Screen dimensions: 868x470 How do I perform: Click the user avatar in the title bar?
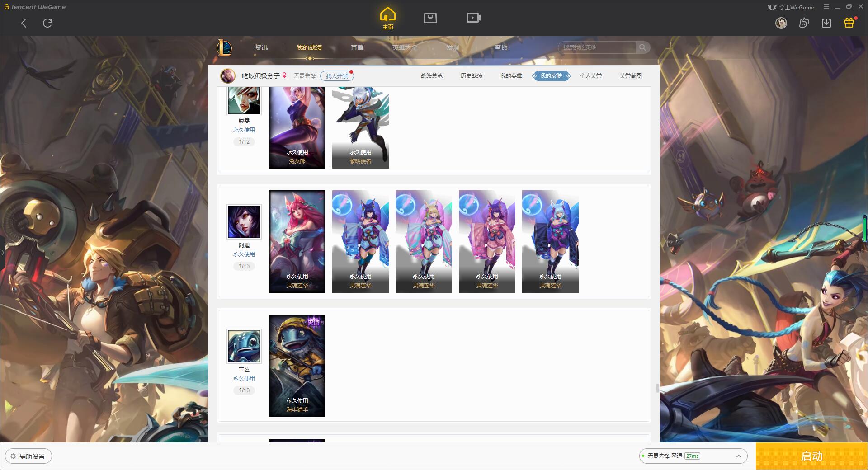(x=781, y=23)
